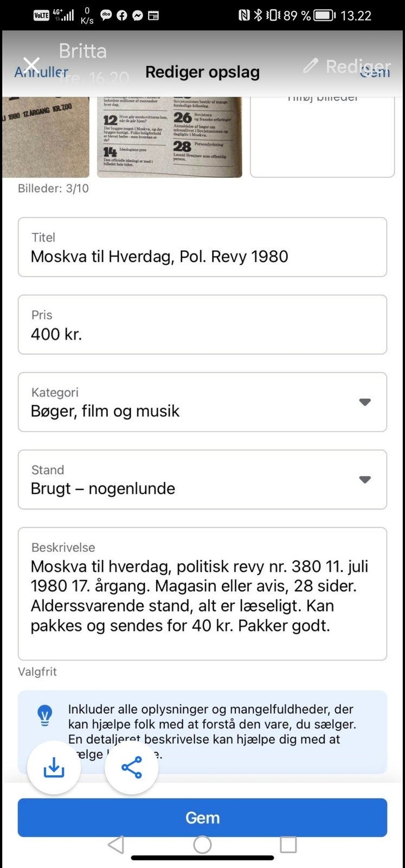Screen dimensions: 405x868
Task: Expand the Kategori dropdown arrow
Action: point(365,402)
